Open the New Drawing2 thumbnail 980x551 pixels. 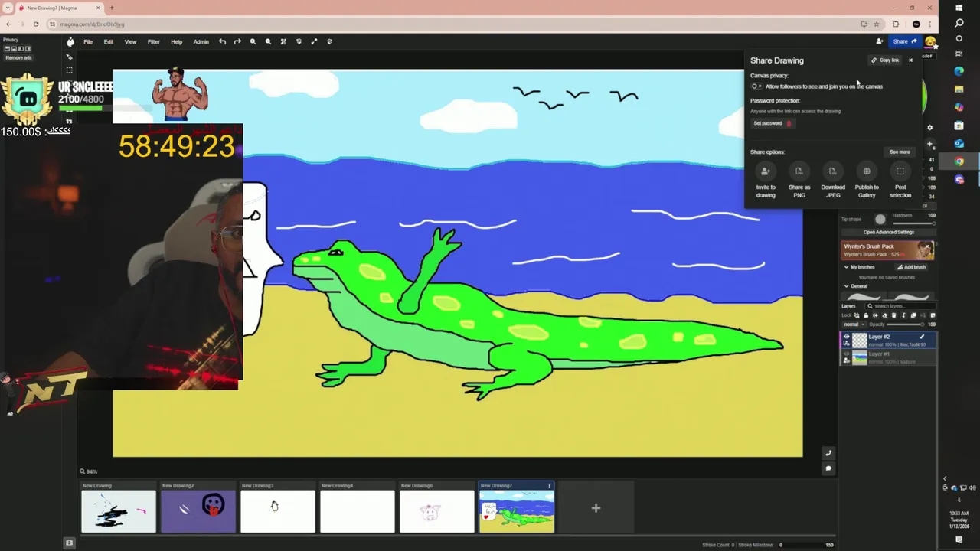click(x=198, y=511)
